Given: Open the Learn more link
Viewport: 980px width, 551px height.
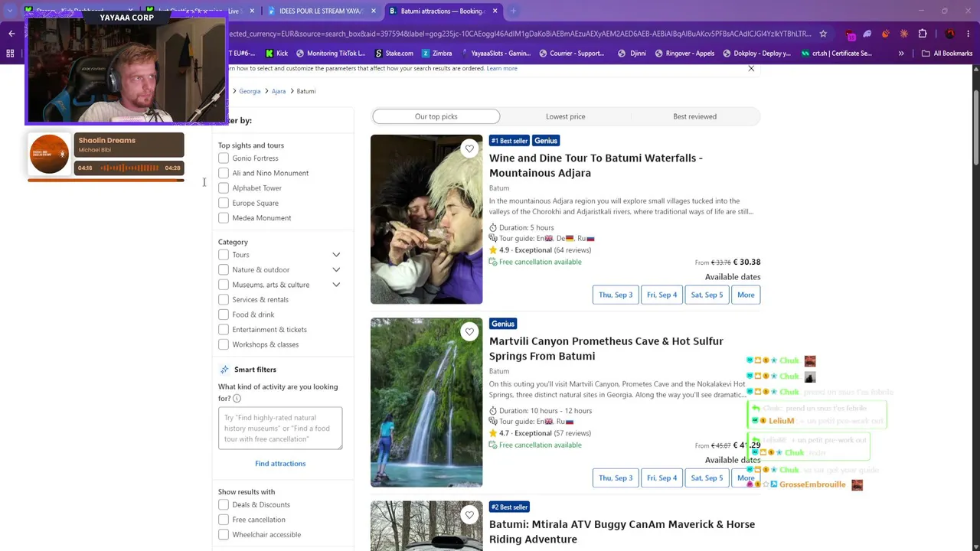Looking at the screenshot, I should [502, 68].
